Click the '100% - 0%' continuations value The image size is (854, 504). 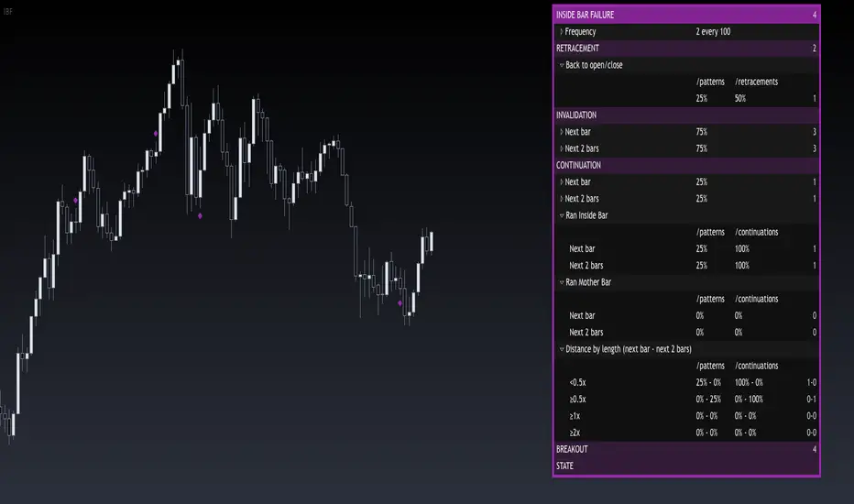749,382
